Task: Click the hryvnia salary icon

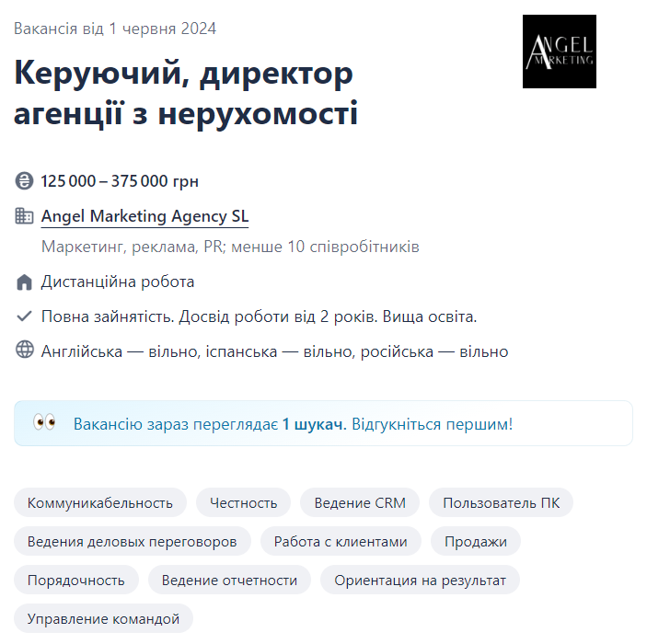Action: [25, 181]
